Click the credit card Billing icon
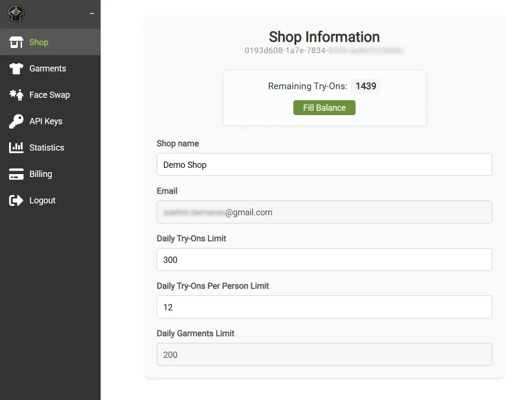This screenshot has height=400, width=532. point(16,174)
